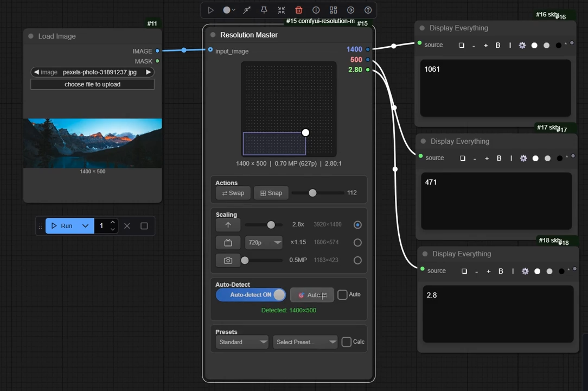
Task: Click the camera megapixel scaling icon button
Action: click(x=228, y=260)
